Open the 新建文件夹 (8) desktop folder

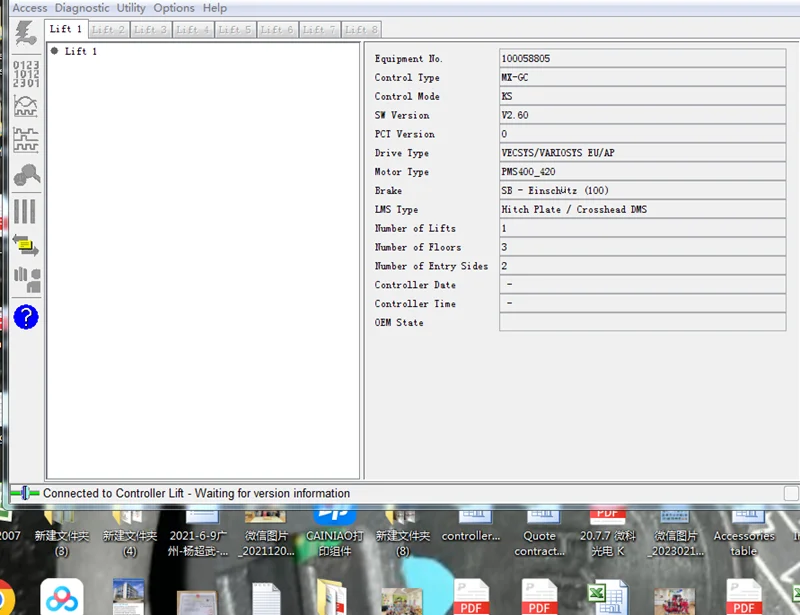tap(403, 533)
